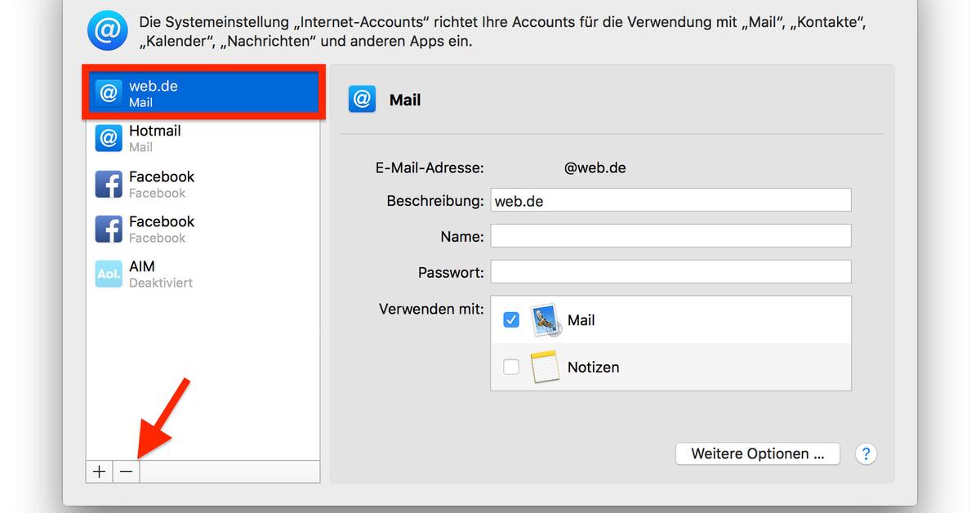Toggle the Mail checkbox under Verwenden mit
Viewport: 980px width, 513px height.
click(x=510, y=319)
